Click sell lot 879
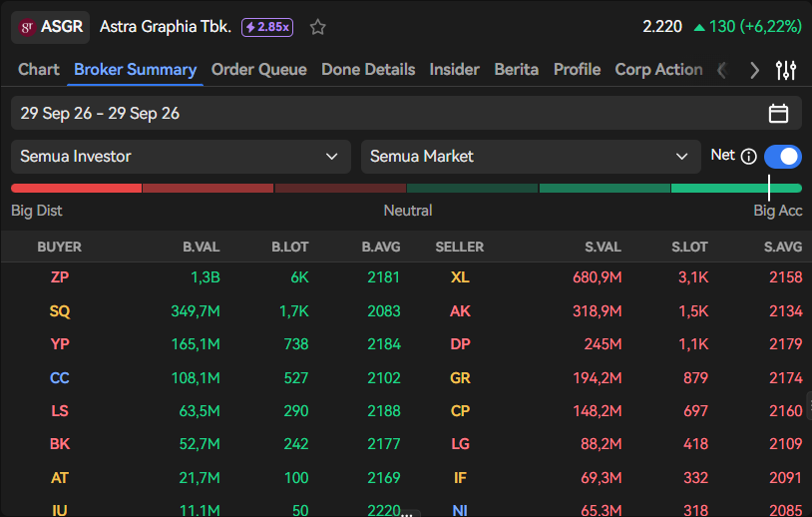 click(695, 377)
